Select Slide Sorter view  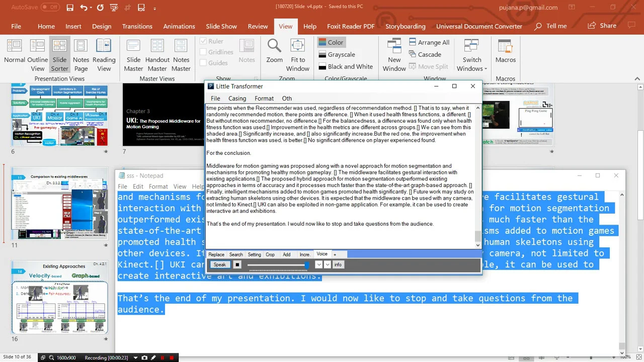[x=59, y=55]
